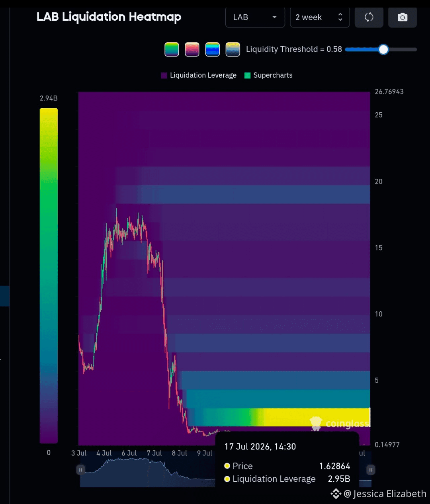Select the pink-red color scheme swatch
The image size is (430, 504).
pyautogui.click(x=192, y=49)
